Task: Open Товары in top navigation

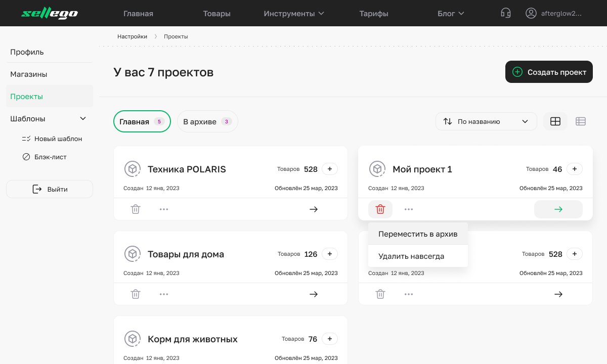Action: 216,14
